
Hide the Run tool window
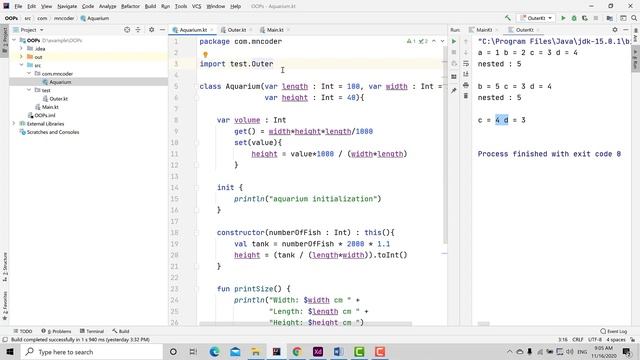click(x=626, y=29)
